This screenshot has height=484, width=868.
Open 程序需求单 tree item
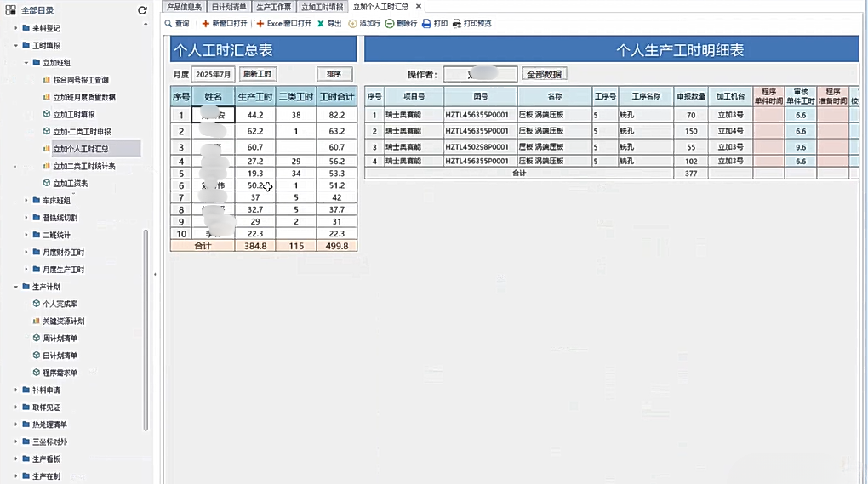pyautogui.click(x=60, y=373)
